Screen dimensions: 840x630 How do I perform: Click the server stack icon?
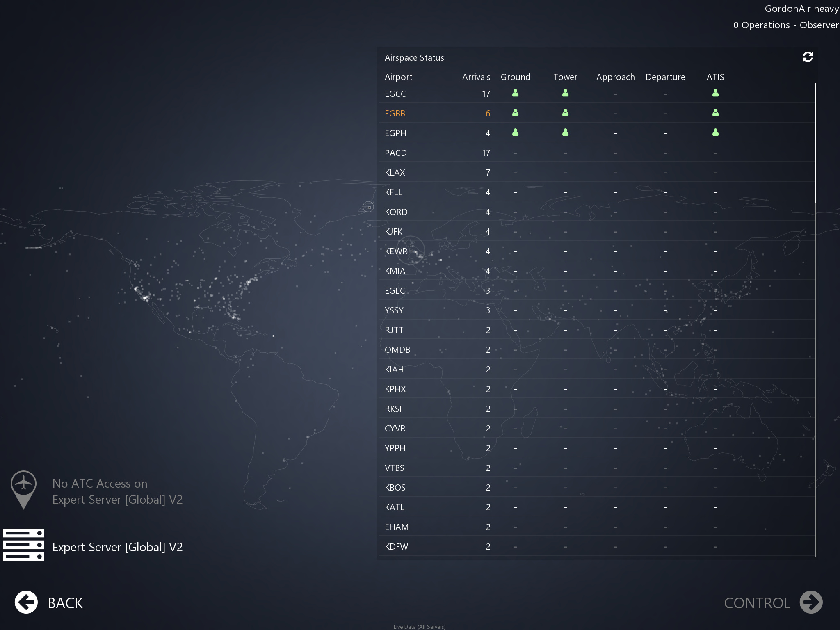(23, 545)
